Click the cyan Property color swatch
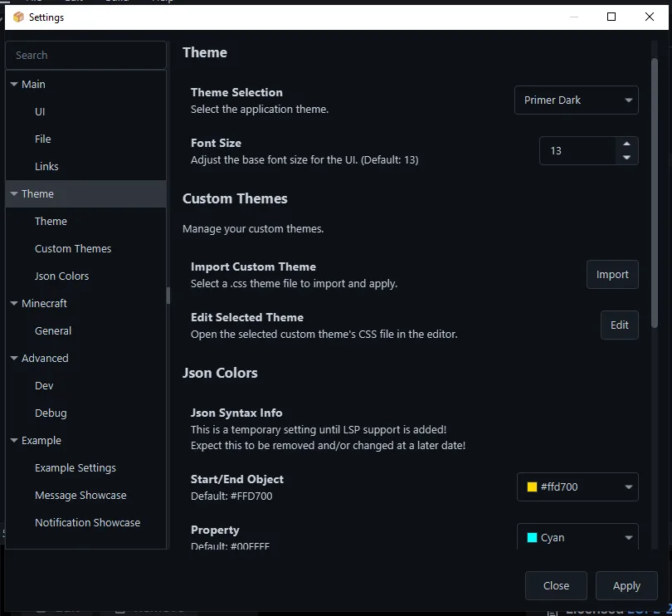This screenshot has height=616, width=672. point(533,538)
